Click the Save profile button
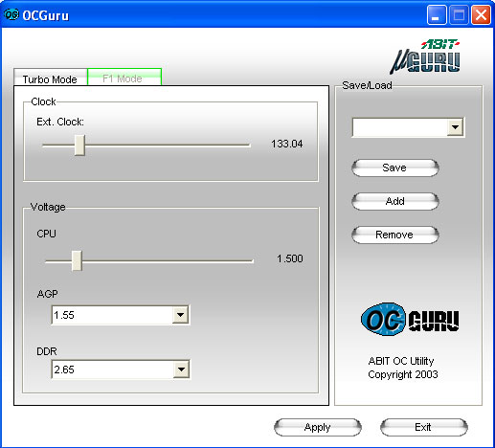 click(394, 168)
